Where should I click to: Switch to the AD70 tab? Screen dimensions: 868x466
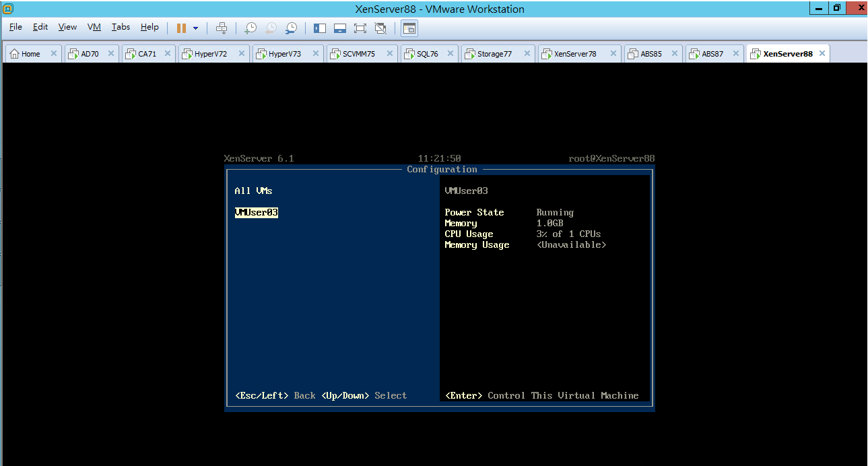click(90, 54)
